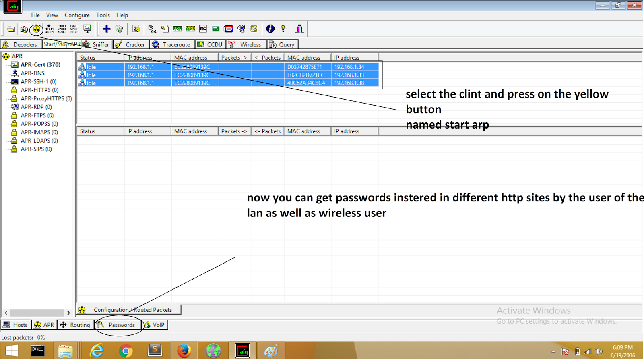Select APR-POP3S (0) in the tree
This screenshot has width=644, height=359.
click(39, 124)
